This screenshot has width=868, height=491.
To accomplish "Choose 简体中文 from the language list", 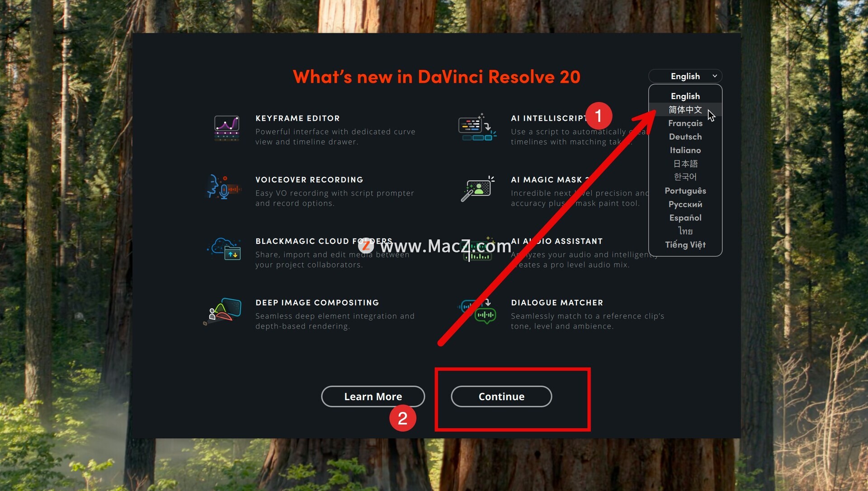I will [685, 110].
